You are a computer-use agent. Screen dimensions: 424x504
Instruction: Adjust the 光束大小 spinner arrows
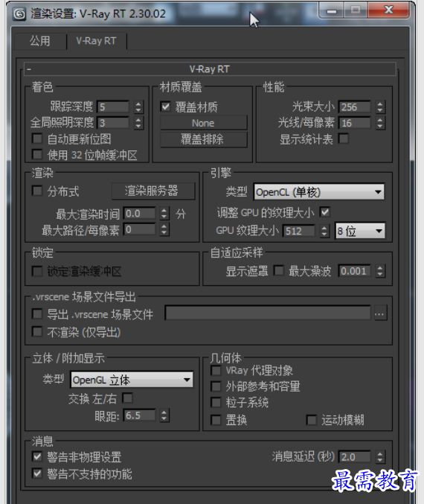[x=380, y=107]
